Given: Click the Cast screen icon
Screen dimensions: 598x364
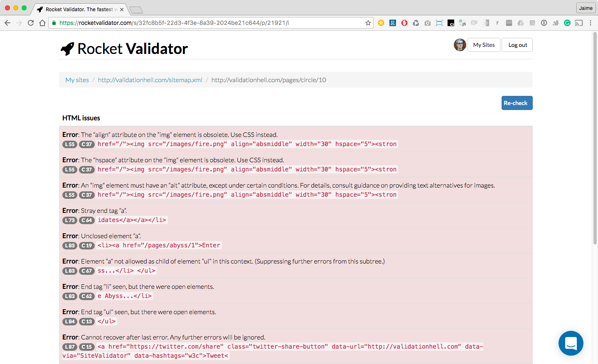Looking at the screenshot, I should pyautogui.click(x=579, y=23).
